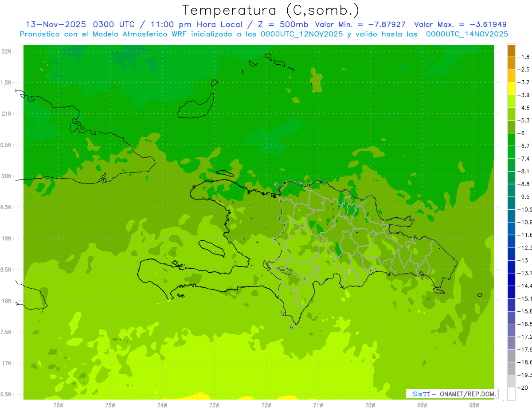The height and width of the screenshot is (411, 532).
Task: Click the blue swatch between -13 and -13.7
Action: tap(511, 267)
